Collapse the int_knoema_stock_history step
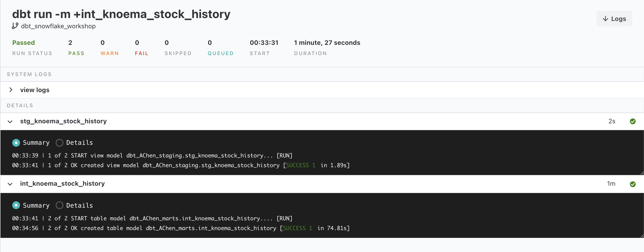This screenshot has width=644, height=252. tap(10, 184)
